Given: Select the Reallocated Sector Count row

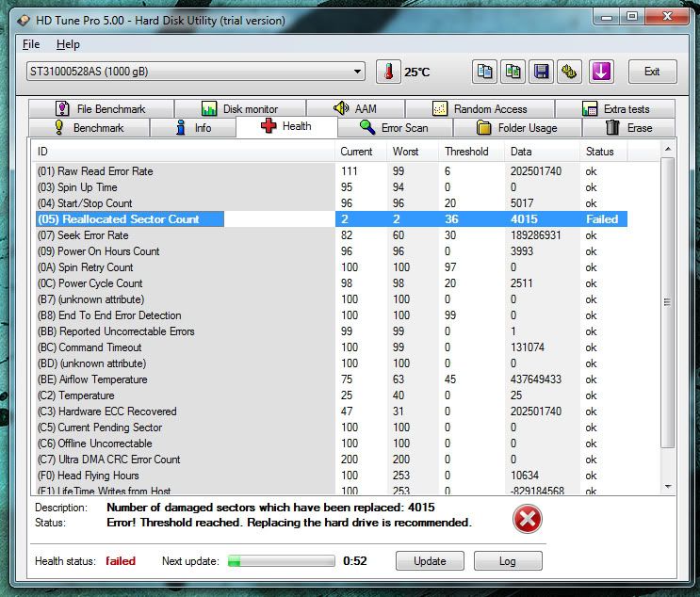Looking at the screenshot, I should pyautogui.click(x=130, y=219).
